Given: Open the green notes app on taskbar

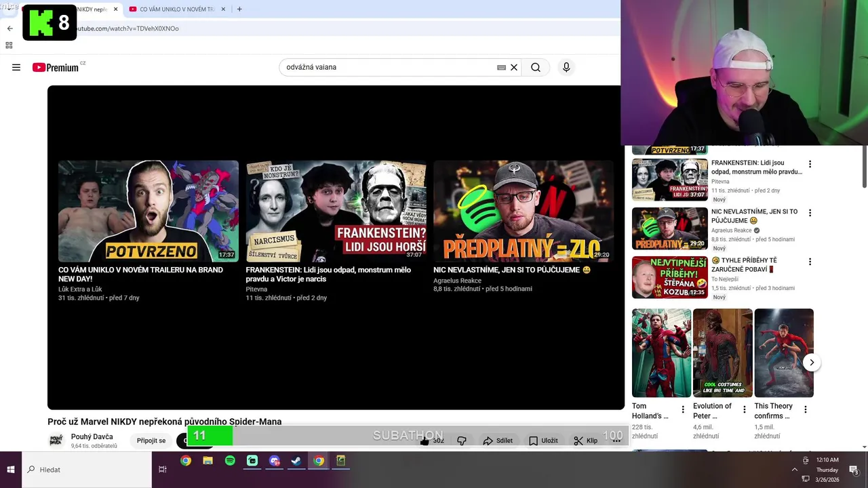Looking at the screenshot, I should pos(341,461).
